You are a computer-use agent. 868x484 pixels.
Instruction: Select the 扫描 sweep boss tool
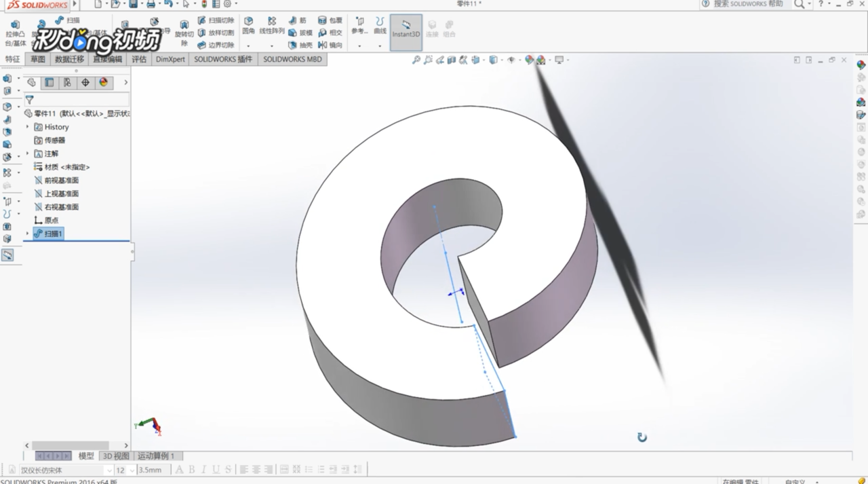click(x=67, y=20)
